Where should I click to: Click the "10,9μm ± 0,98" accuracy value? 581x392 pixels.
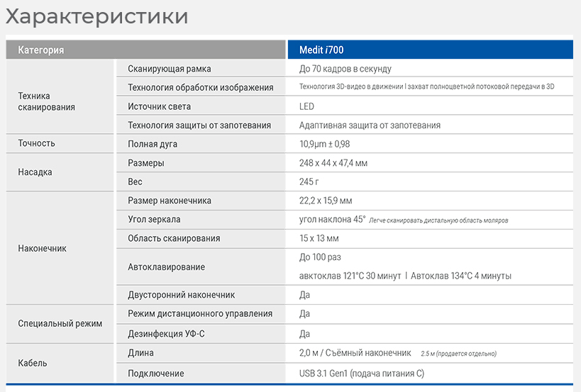(324, 144)
